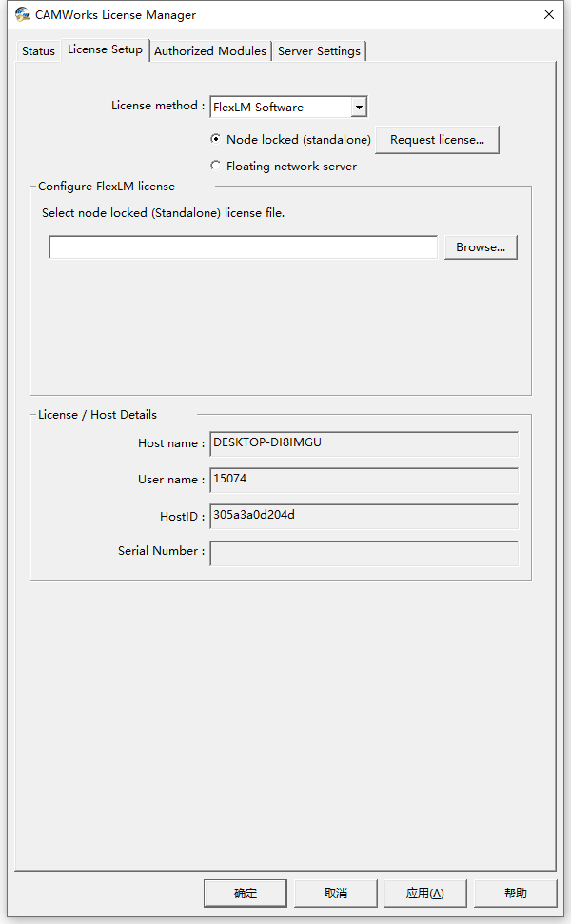
Task: Expand the FlexLM Software dropdown arrow
Action: point(359,108)
